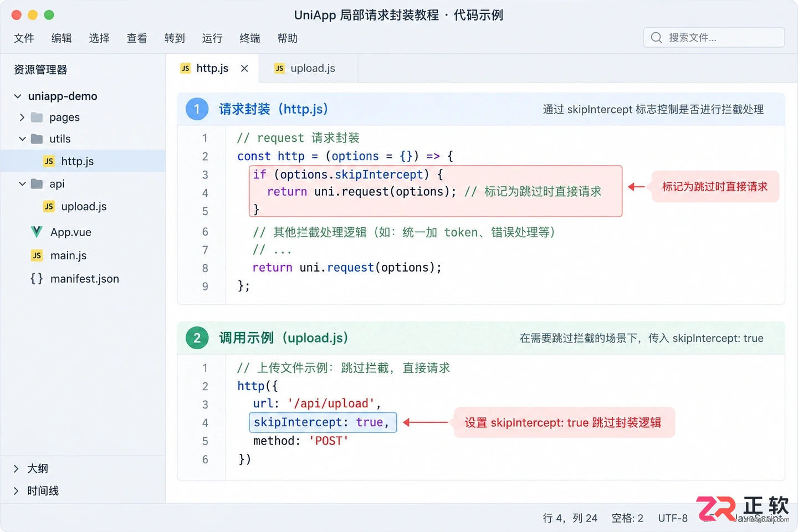The width and height of the screenshot is (798, 532).
Task: Click the JS icon on http.js tab
Action: (185, 68)
